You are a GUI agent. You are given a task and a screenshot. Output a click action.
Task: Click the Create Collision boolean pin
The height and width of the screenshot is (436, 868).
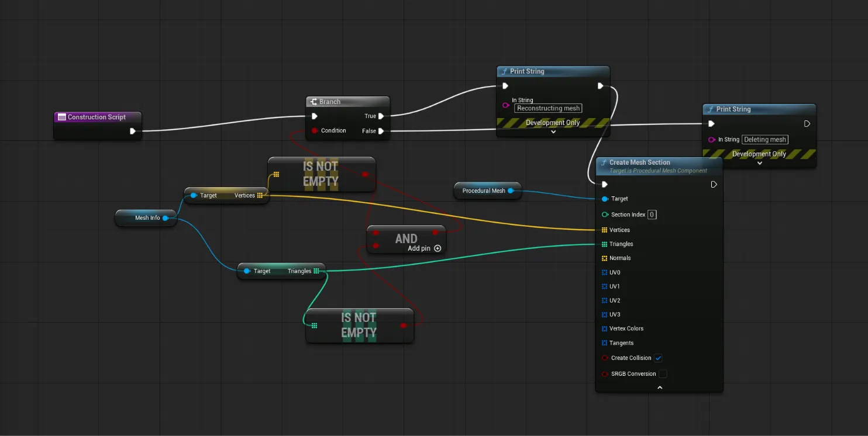pos(605,358)
